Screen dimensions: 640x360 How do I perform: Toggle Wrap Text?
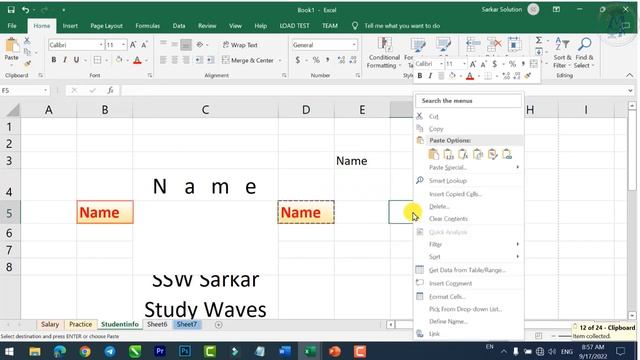(x=240, y=45)
